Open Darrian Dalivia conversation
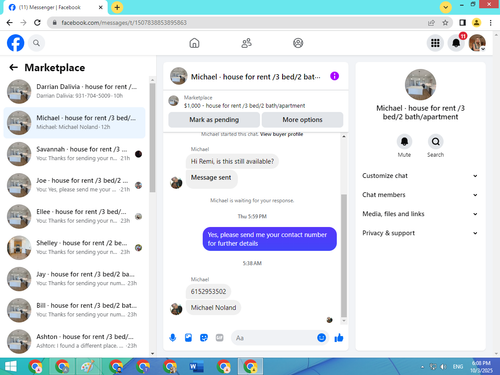The width and height of the screenshot is (500, 375). 74,91
